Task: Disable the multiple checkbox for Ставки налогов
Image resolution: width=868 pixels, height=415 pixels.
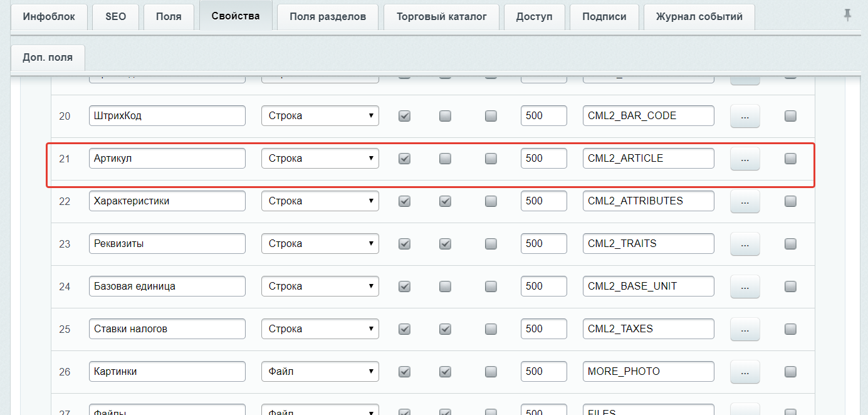Action: click(445, 328)
